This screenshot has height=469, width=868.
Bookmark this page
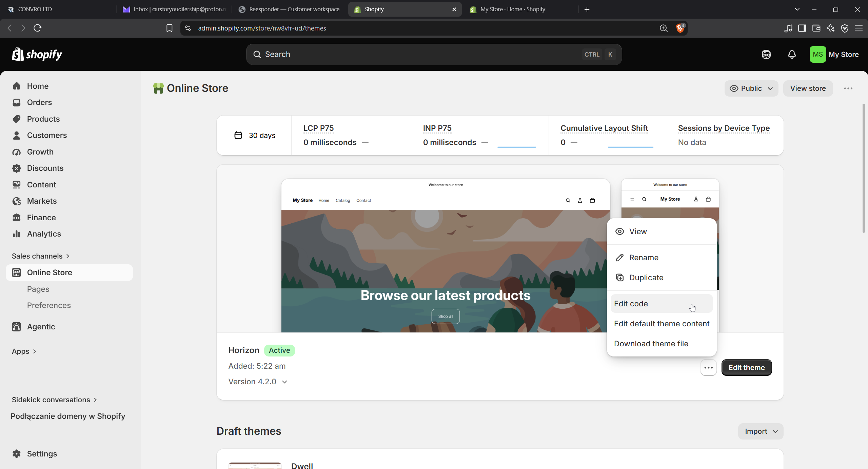(x=169, y=28)
